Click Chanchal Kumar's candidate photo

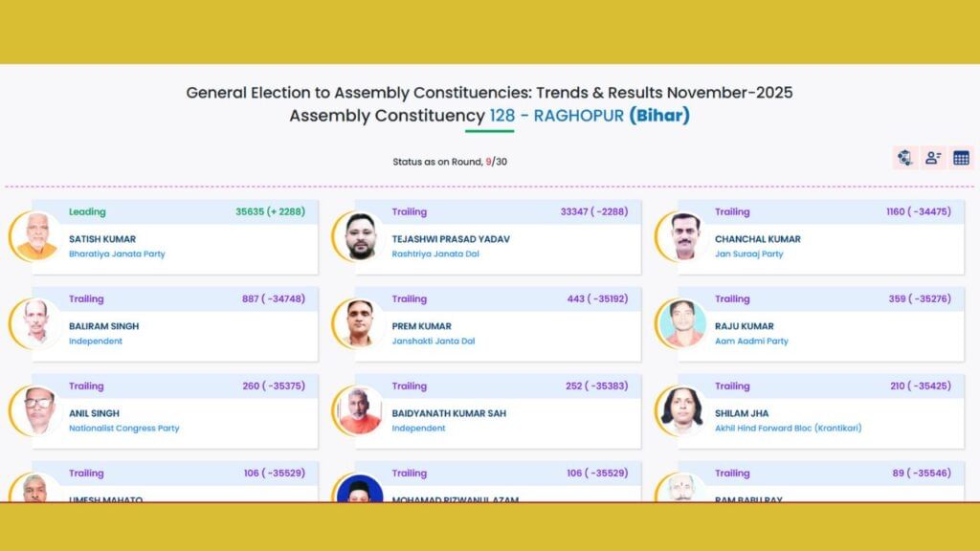(x=682, y=236)
